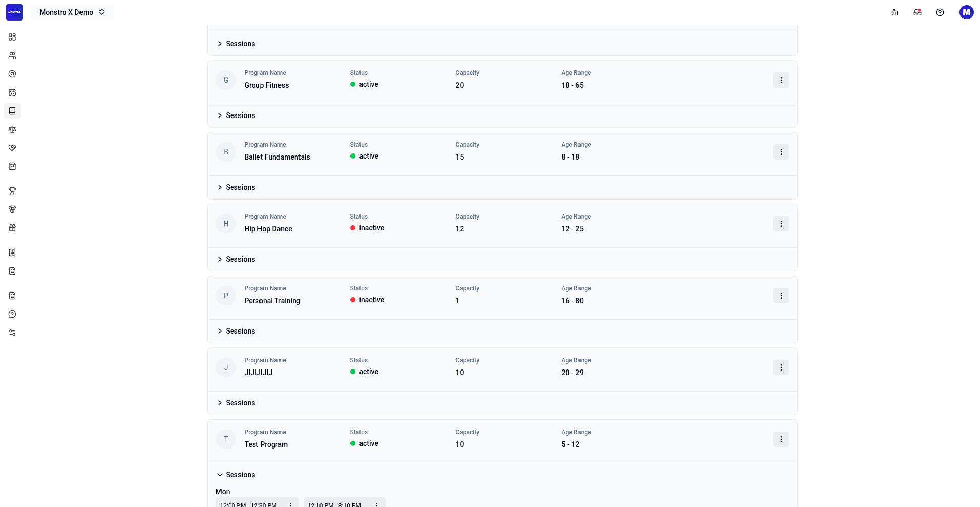This screenshot has height=507, width=980.
Task: Open the shopping bag icon in sidebar
Action: (x=12, y=166)
